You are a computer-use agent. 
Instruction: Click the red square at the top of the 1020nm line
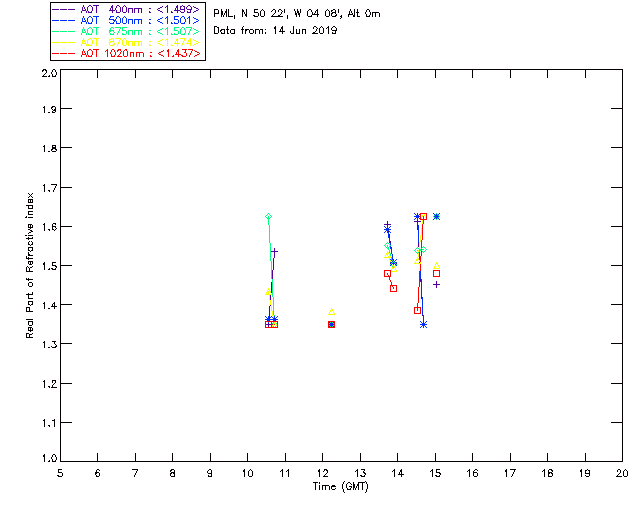(x=423, y=216)
